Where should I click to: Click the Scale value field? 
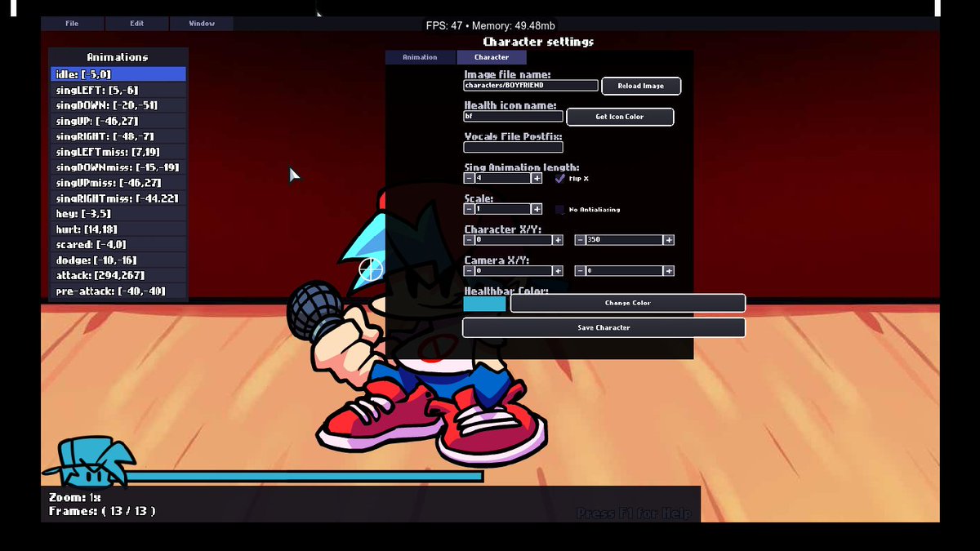pyautogui.click(x=503, y=209)
